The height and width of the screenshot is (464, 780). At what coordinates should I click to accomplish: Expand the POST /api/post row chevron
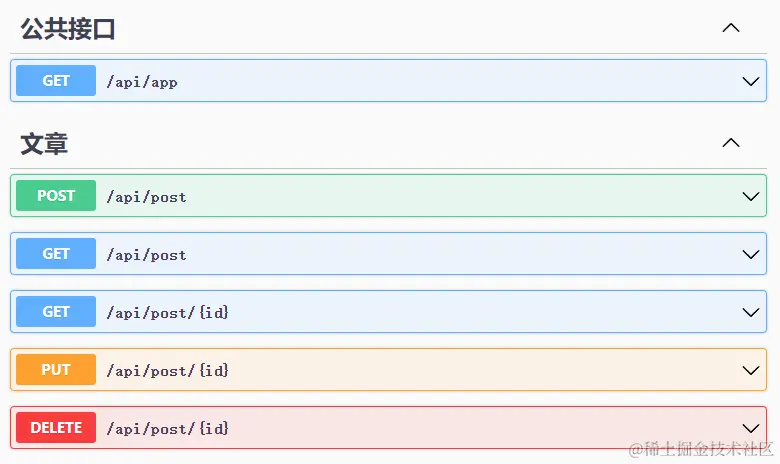pyautogui.click(x=752, y=196)
